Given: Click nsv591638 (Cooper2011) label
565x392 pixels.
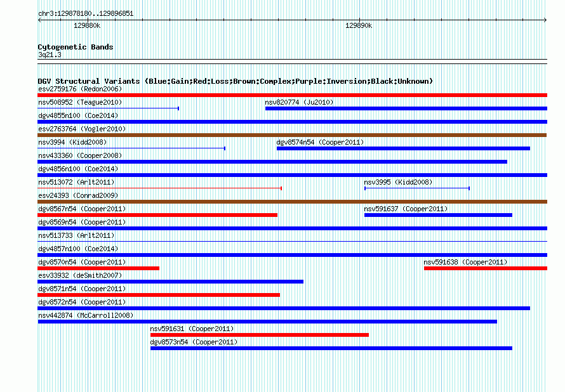Looking at the screenshot, I should [x=465, y=262].
